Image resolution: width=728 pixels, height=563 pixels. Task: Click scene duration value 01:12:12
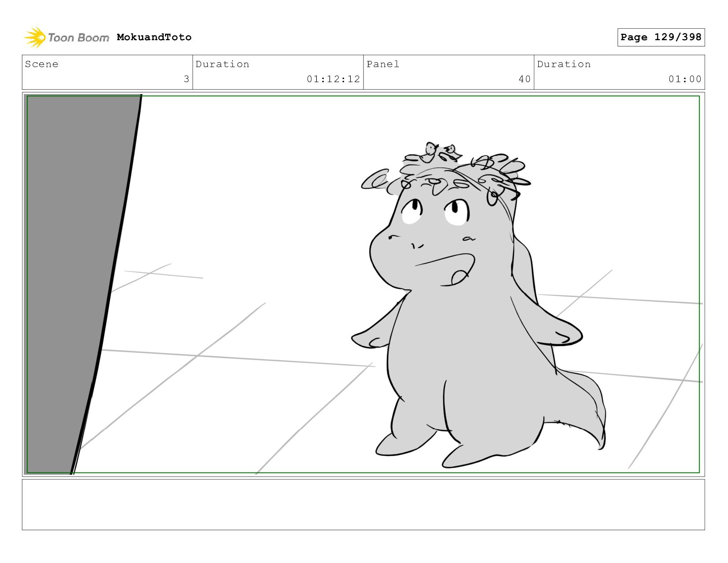(334, 79)
